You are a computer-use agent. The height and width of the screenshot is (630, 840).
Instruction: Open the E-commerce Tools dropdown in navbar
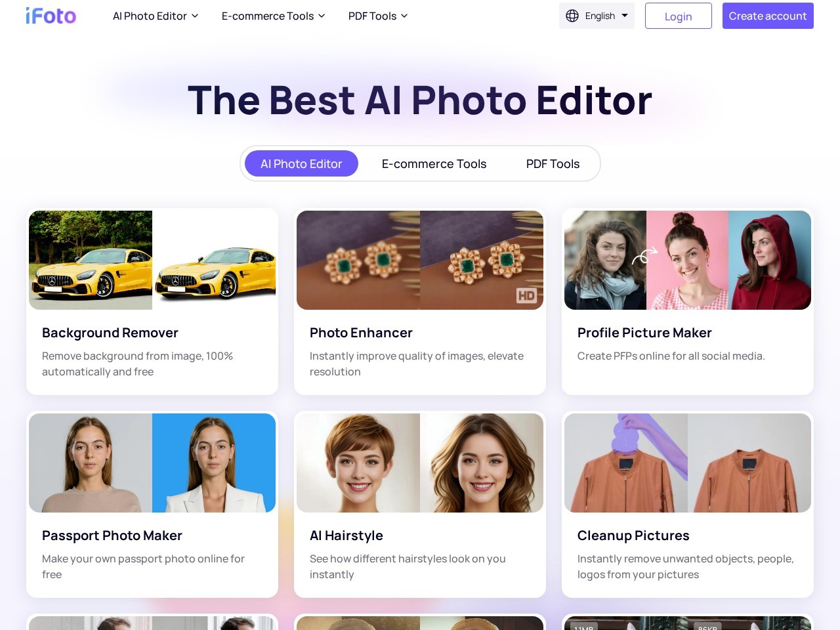(x=273, y=16)
